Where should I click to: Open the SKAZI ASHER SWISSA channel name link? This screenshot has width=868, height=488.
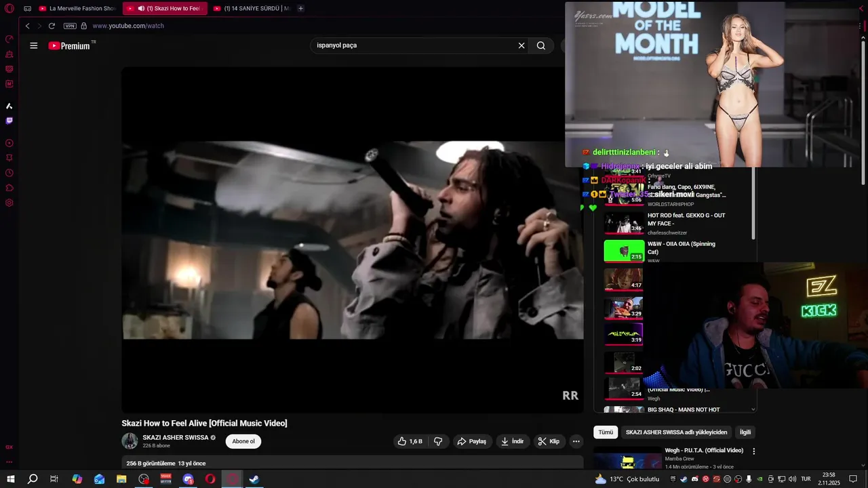176,438
